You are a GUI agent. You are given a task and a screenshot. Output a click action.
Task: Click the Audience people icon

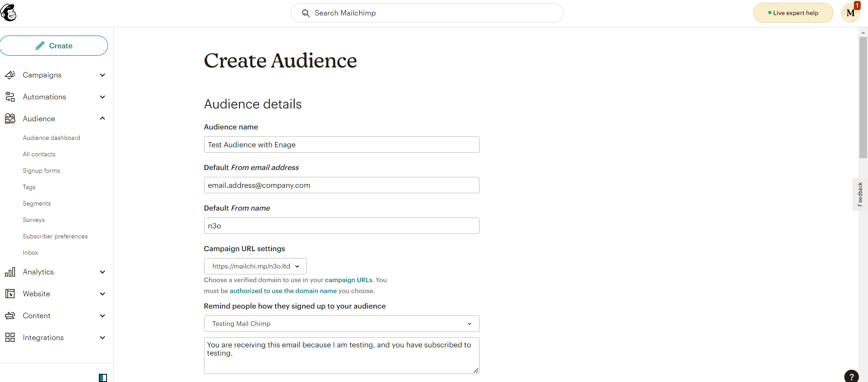point(10,119)
